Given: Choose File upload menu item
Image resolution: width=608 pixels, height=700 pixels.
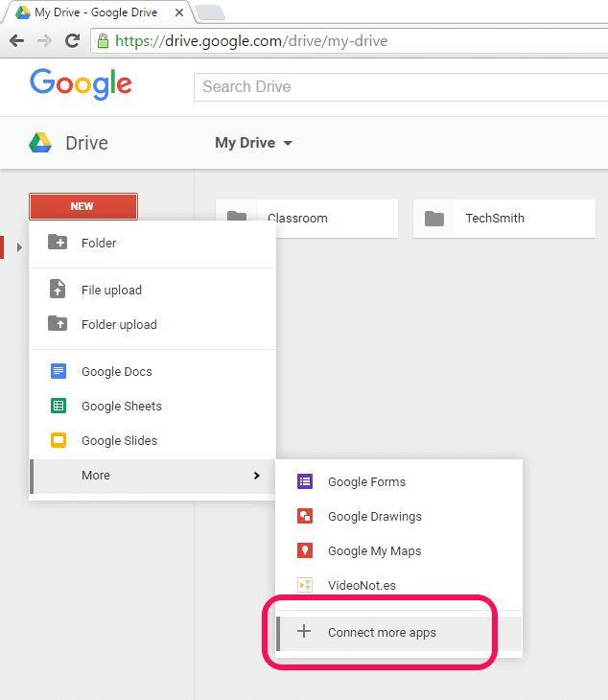Looking at the screenshot, I should click(152, 290).
